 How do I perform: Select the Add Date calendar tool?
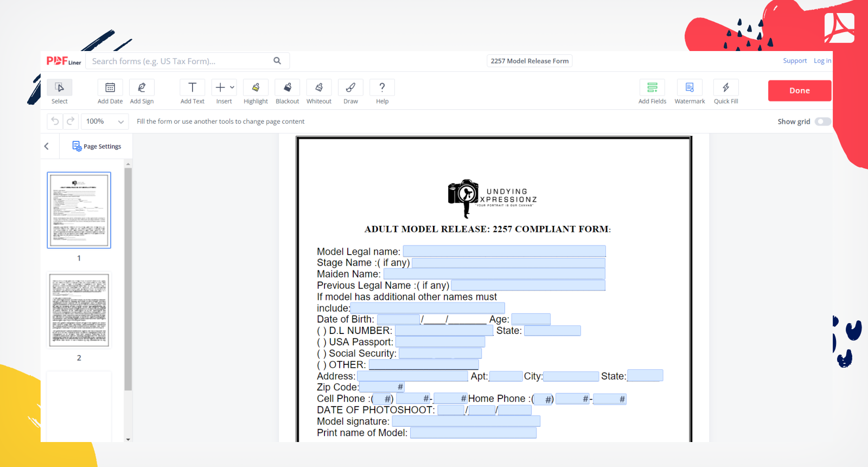click(110, 88)
